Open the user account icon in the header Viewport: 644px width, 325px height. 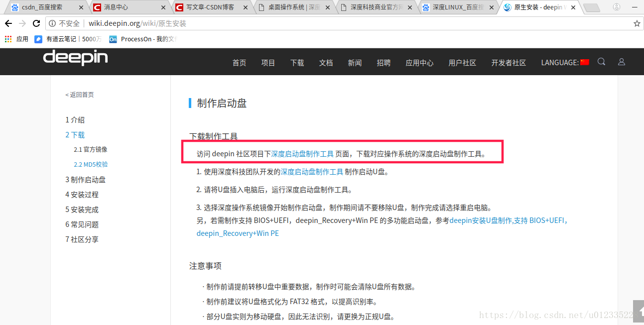(x=621, y=62)
